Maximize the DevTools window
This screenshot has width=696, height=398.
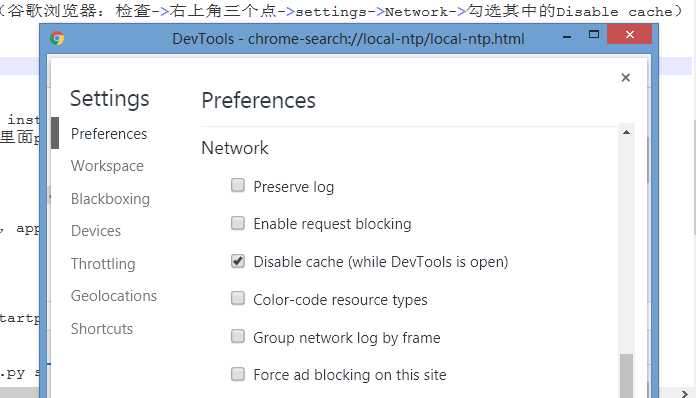[x=593, y=35]
